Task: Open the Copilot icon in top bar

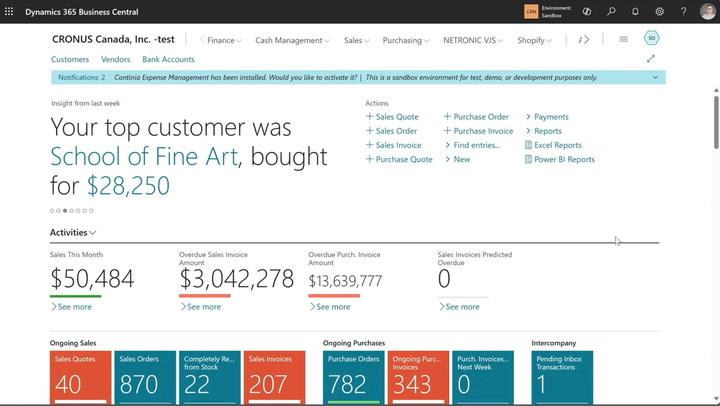Action: pos(587,11)
